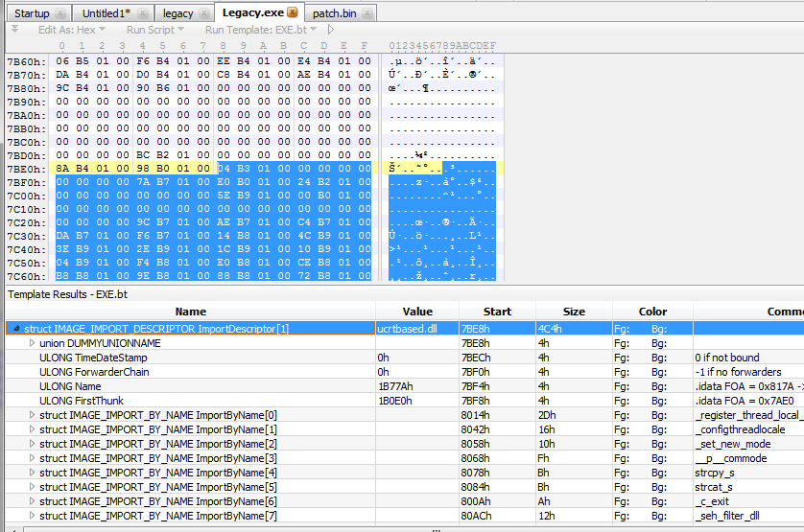This screenshot has width=804, height=532.
Task: Expand the ImportByName[0] struct
Action: (x=32, y=415)
